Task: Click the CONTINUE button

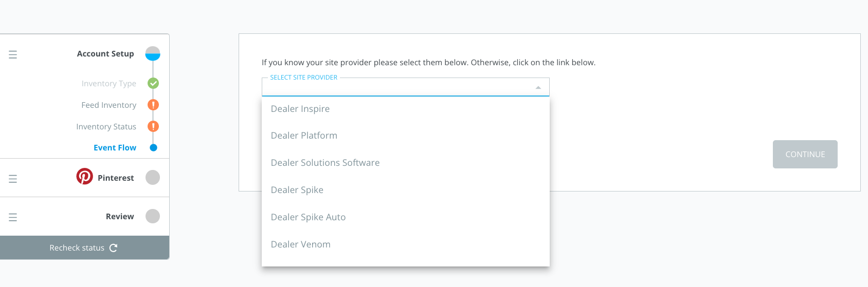Action: pyautogui.click(x=805, y=154)
